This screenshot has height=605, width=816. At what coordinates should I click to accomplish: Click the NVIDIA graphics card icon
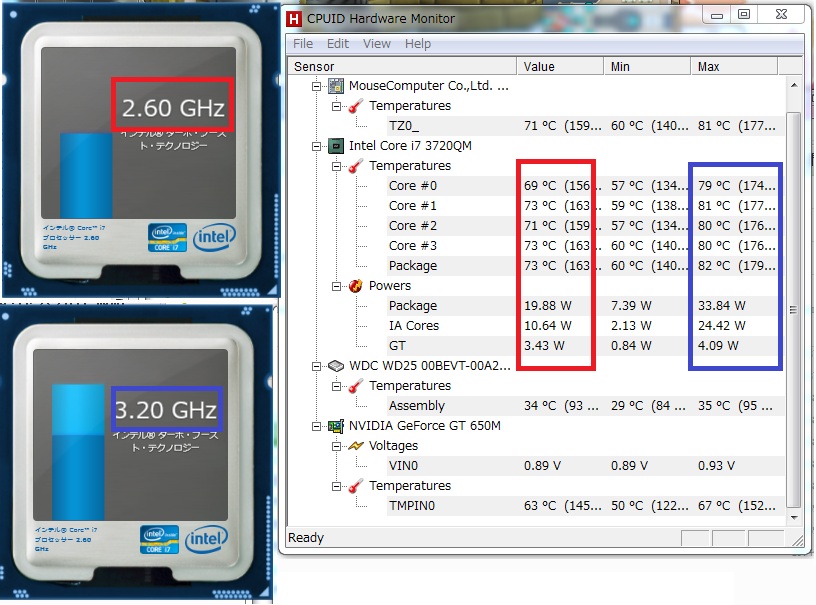tap(336, 426)
